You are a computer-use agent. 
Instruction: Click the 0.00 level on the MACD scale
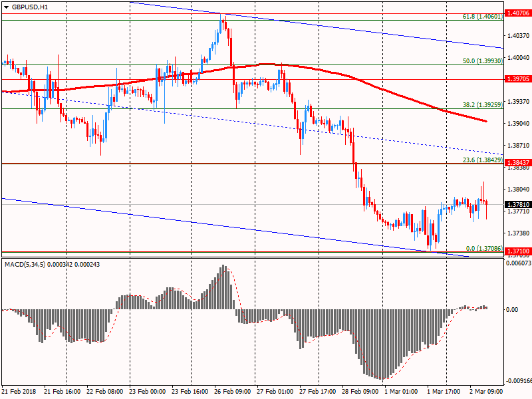(x=512, y=310)
